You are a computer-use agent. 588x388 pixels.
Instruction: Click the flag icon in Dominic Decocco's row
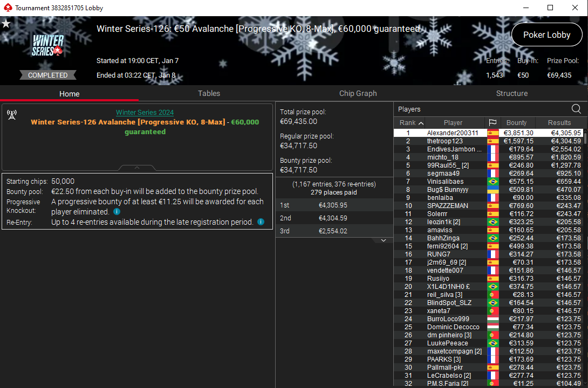(493, 327)
